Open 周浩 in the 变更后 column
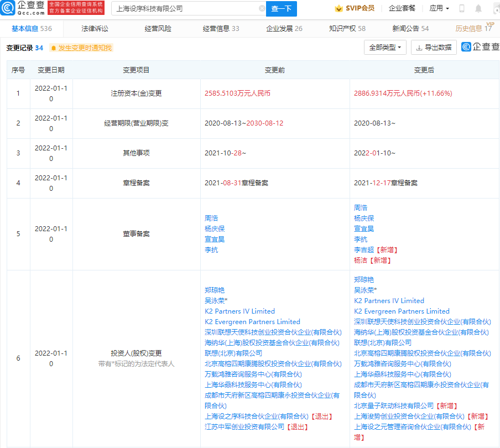Viewport: 500px width, 448px height. 360,208
